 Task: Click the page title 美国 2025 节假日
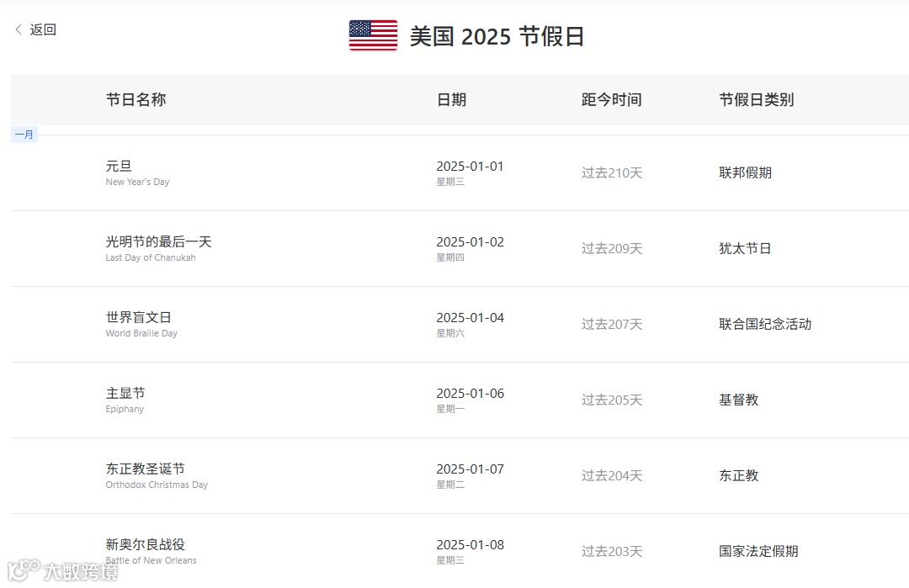click(497, 36)
